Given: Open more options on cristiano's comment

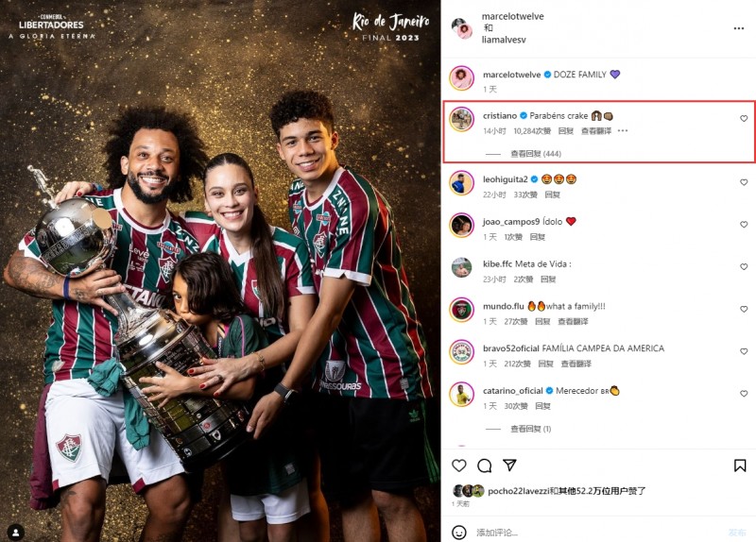Looking at the screenshot, I should 623,130.
